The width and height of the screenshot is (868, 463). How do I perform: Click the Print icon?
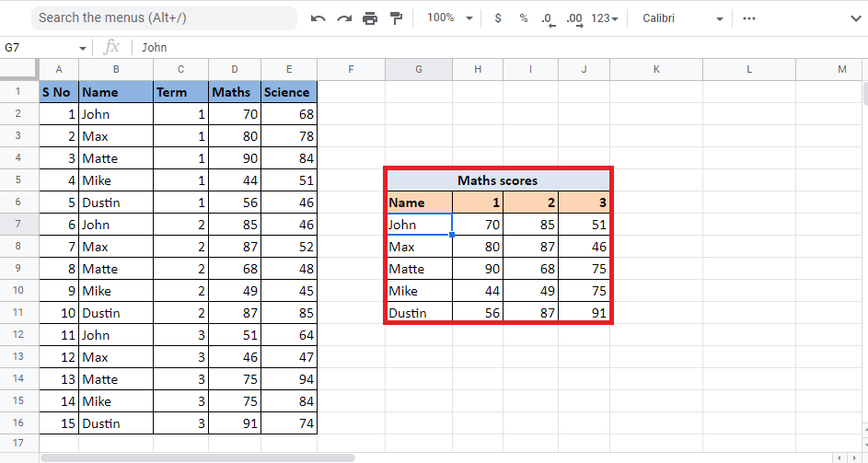pos(370,18)
